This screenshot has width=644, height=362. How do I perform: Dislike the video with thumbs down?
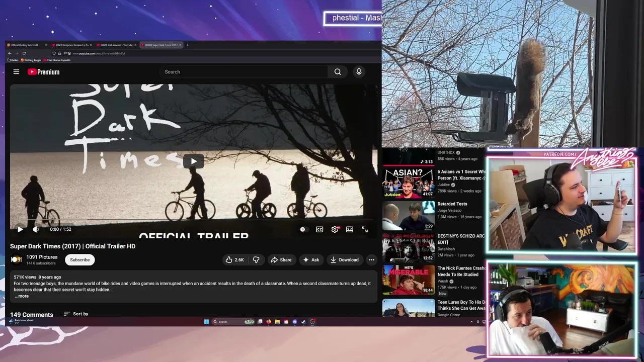(x=256, y=260)
